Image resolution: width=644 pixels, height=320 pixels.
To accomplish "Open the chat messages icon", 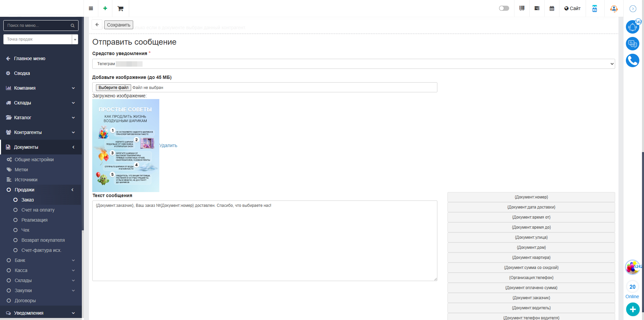I will pos(632,44).
